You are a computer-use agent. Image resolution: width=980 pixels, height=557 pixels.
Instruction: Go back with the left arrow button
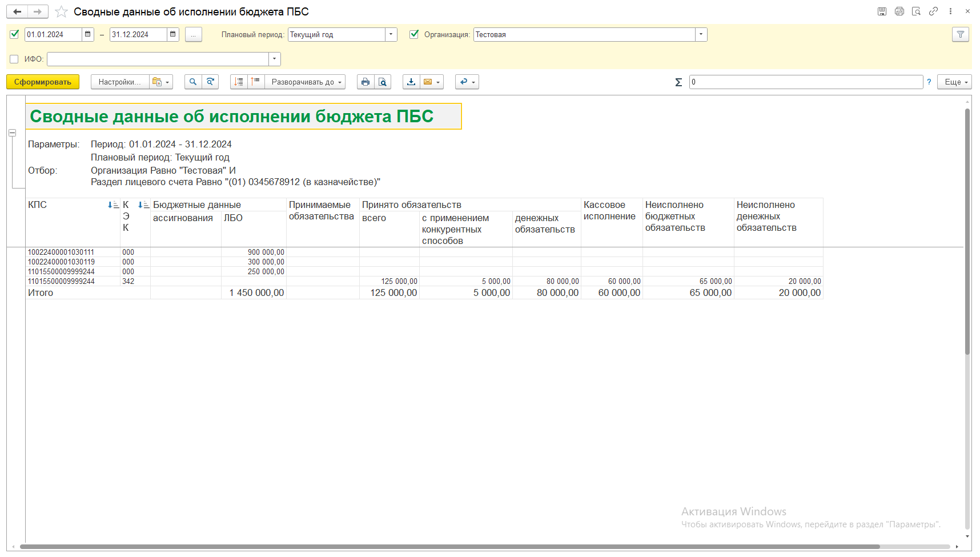[x=17, y=11]
